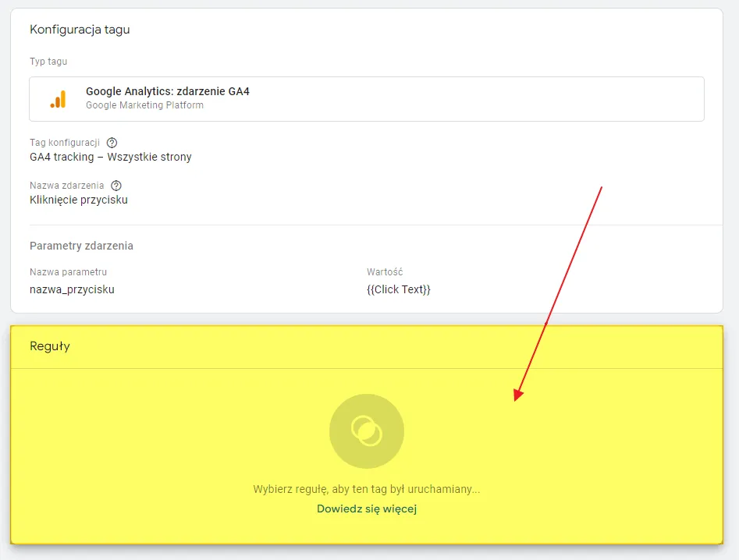Screen dimensions: 739x560
Task: Click the Typ tagu label
Action: click(x=48, y=62)
